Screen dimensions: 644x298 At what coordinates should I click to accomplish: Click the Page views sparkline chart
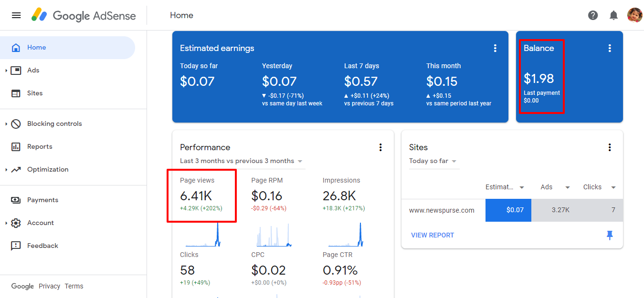point(203,235)
